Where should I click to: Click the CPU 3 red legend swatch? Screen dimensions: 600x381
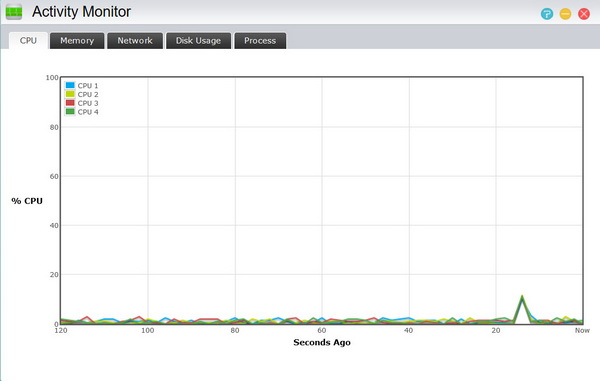[70, 103]
